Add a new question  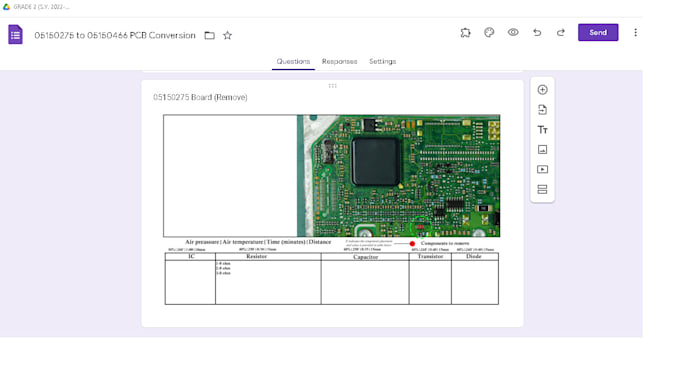tap(542, 90)
